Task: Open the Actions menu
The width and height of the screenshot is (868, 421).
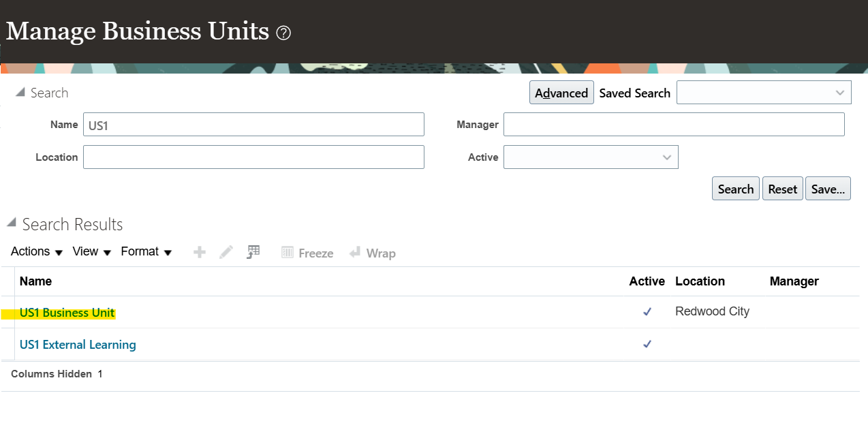Action: 37,252
